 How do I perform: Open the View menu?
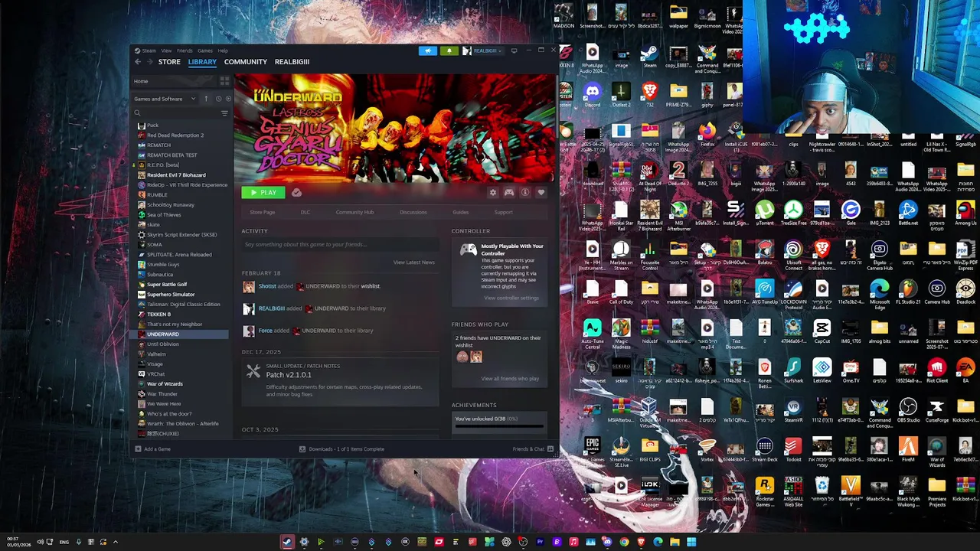[166, 51]
